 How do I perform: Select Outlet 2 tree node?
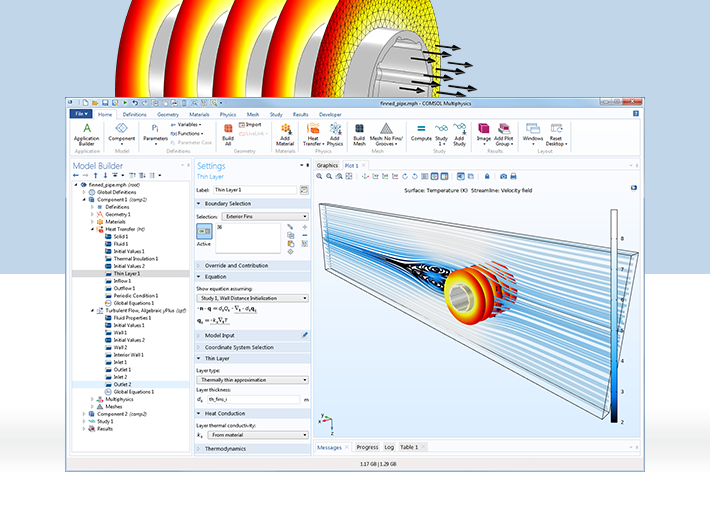[x=122, y=384]
